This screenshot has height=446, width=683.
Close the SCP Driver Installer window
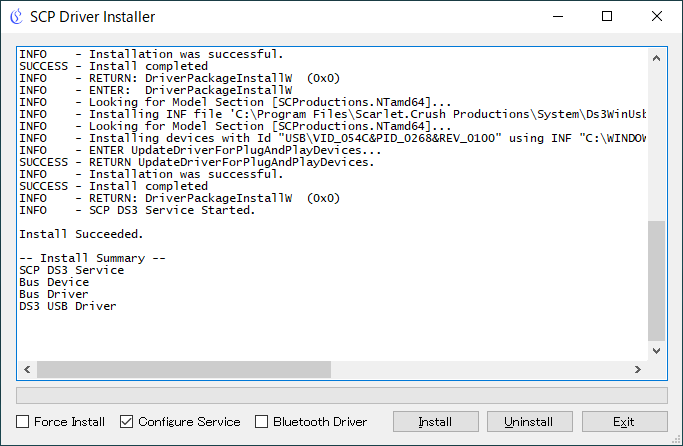point(654,17)
